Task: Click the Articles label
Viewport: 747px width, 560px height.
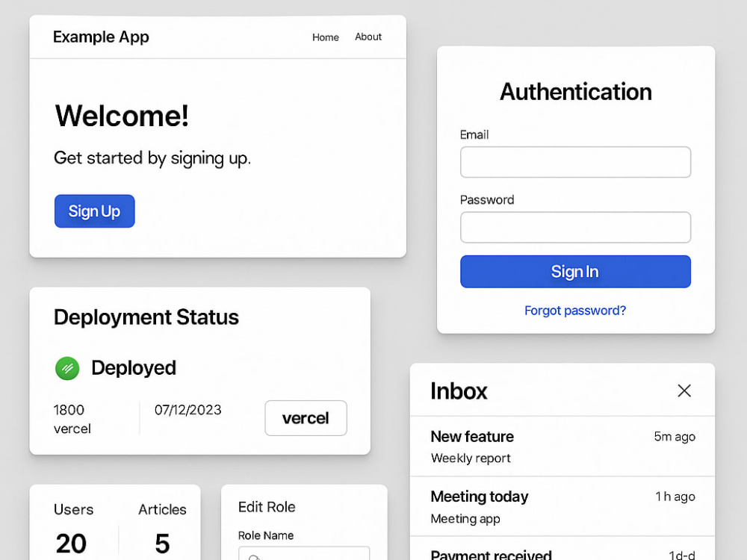Action: coord(162,509)
